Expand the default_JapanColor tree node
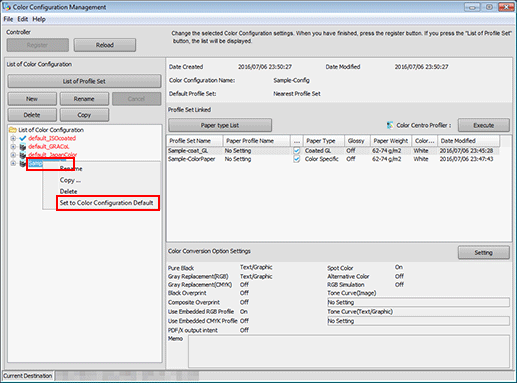This screenshot has width=517, height=383. (13, 155)
